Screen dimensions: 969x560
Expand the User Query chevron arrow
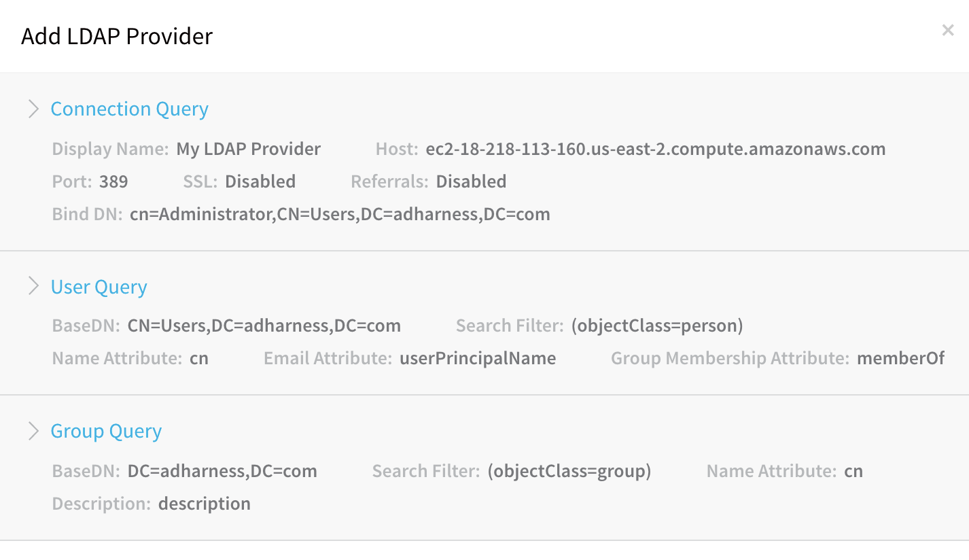click(33, 286)
